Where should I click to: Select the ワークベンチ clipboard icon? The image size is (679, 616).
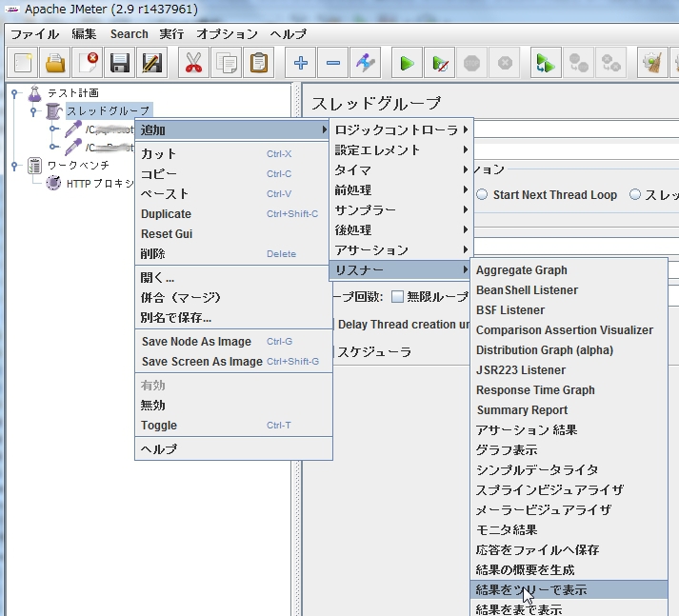34,166
